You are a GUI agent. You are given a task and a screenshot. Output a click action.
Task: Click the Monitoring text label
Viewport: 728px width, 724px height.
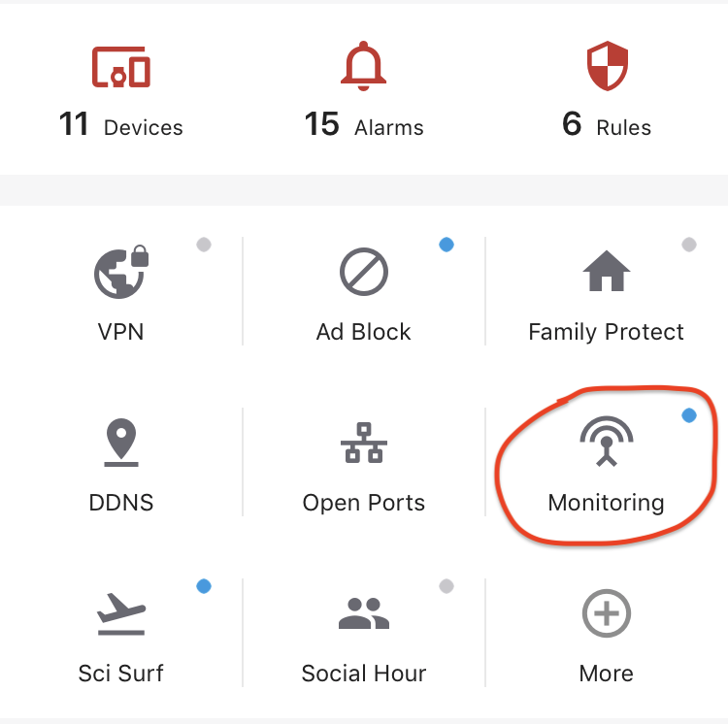click(607, 503)
